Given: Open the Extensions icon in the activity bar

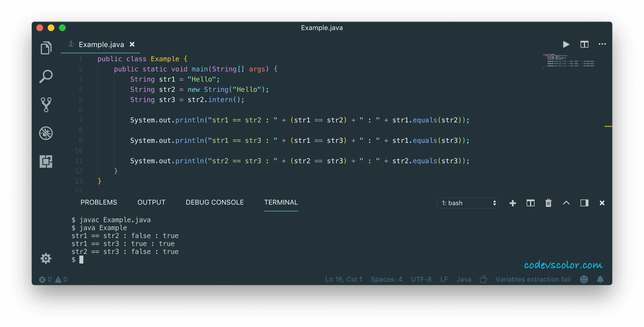Looking at the screenshot, I should (x=46, y=161).
